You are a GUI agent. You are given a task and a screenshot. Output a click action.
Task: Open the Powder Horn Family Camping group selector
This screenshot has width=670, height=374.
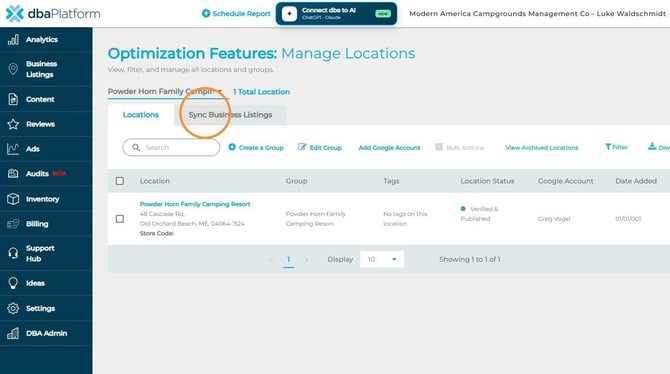(x=168, y=92)
